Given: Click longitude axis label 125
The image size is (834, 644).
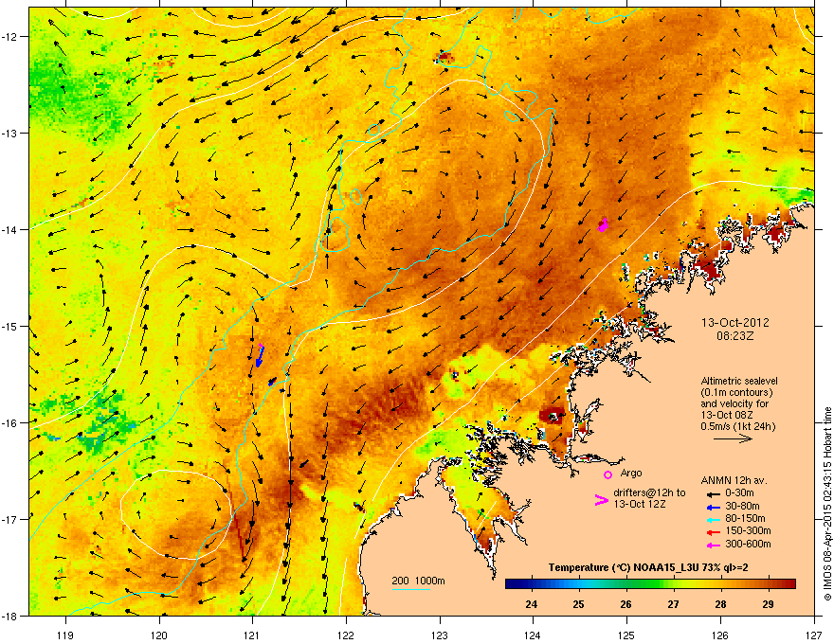Looking at the screenshot, I should [x=626, y=635].
